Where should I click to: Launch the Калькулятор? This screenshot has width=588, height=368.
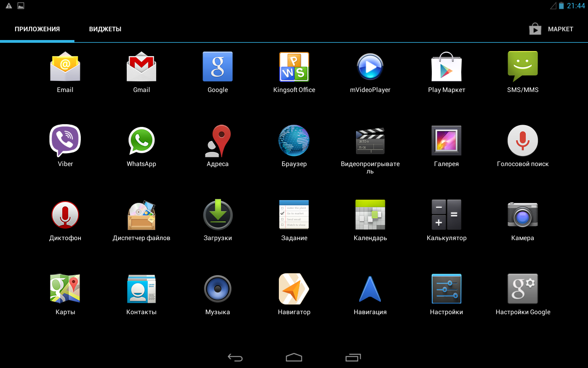(x=447, y=215)
